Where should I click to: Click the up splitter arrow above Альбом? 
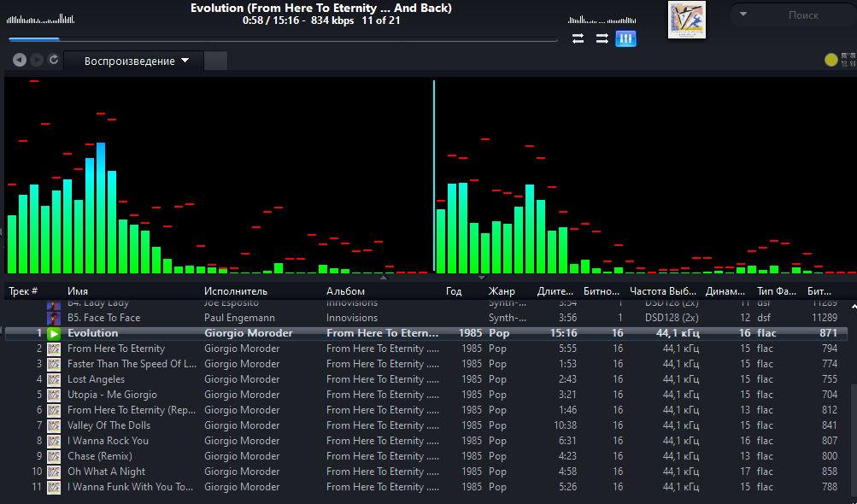click(x=383, y=278)
